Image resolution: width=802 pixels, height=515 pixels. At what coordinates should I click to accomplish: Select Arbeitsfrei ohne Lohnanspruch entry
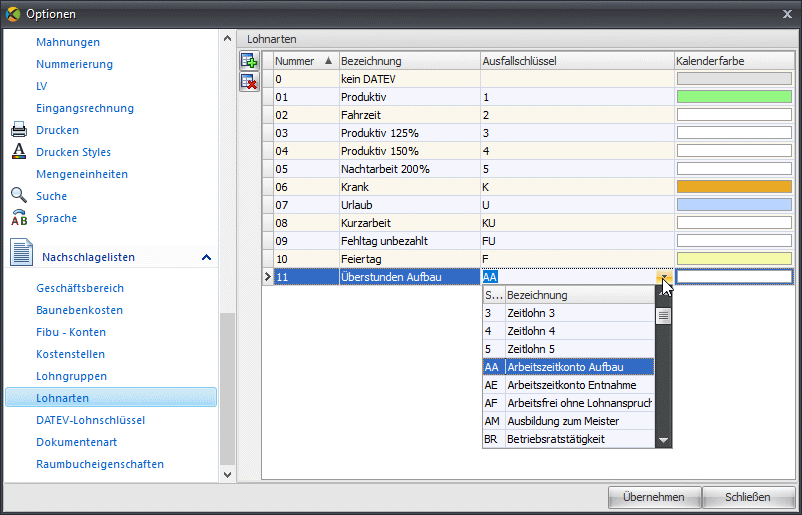point(568,402)
